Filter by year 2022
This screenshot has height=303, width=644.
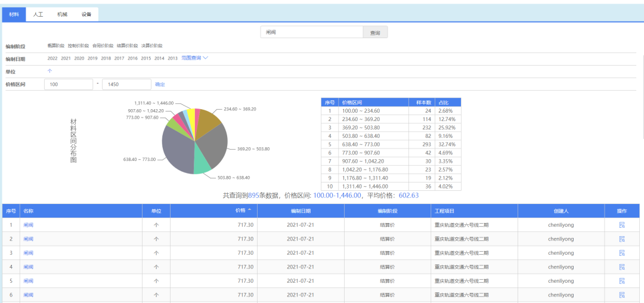52,58
